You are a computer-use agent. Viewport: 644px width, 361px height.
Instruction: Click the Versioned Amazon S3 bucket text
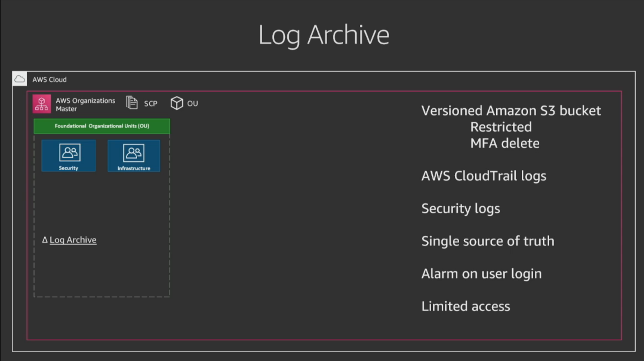pyautogui.click(x=511, y=111)
